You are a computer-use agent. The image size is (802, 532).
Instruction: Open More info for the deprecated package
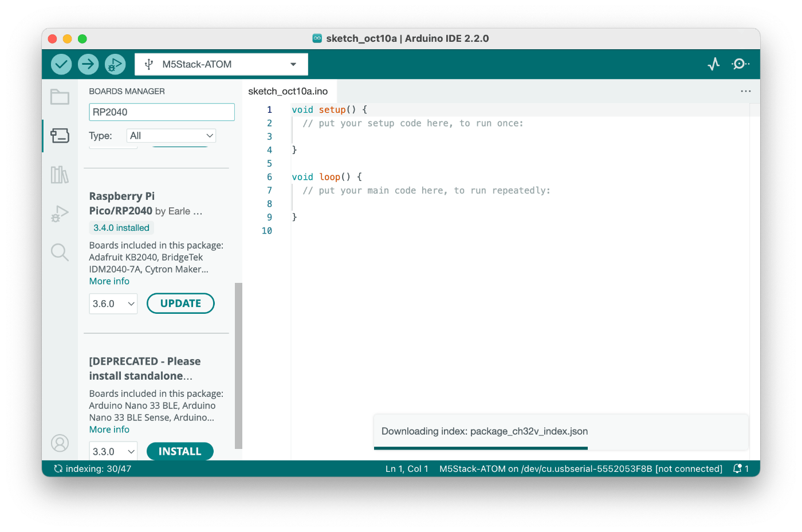[109, 429]
